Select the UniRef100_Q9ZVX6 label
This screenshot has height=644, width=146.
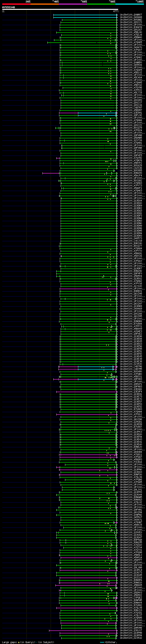(131, 565)
